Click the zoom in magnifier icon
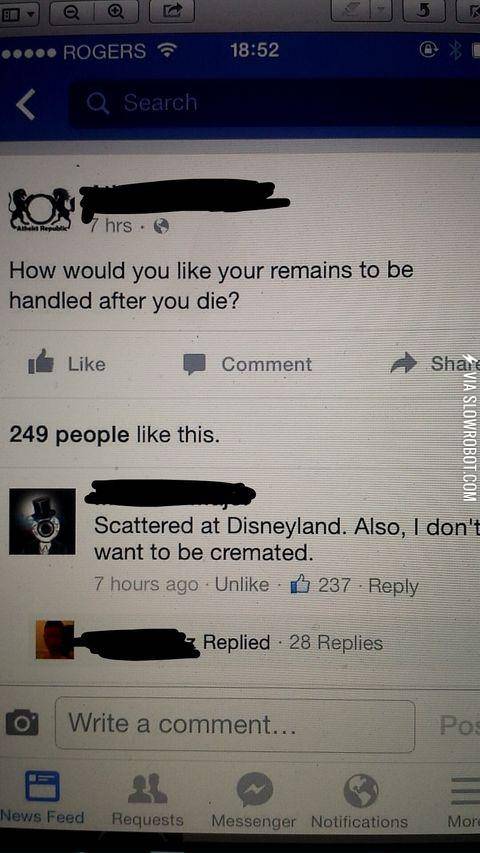The image size is (480, 853). (x=116, y=11)
